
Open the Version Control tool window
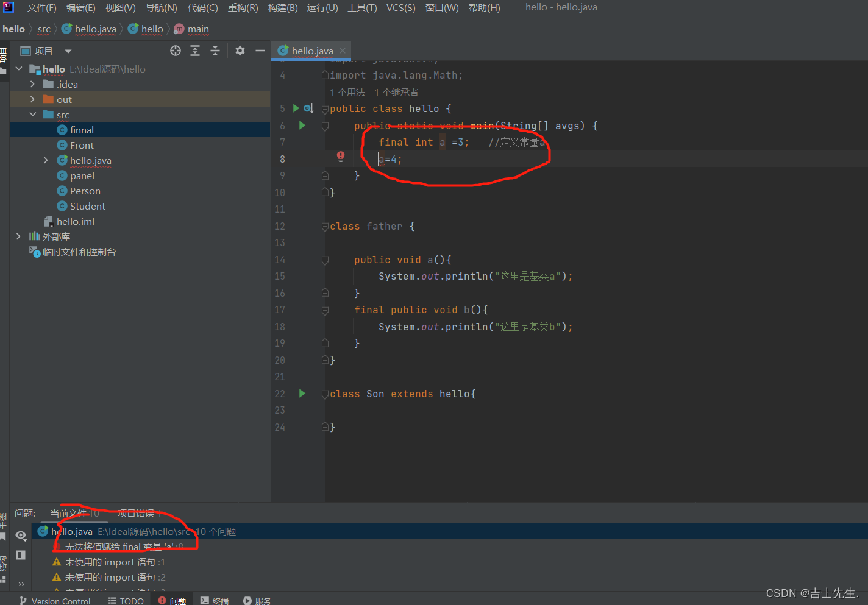coord(55,601)
